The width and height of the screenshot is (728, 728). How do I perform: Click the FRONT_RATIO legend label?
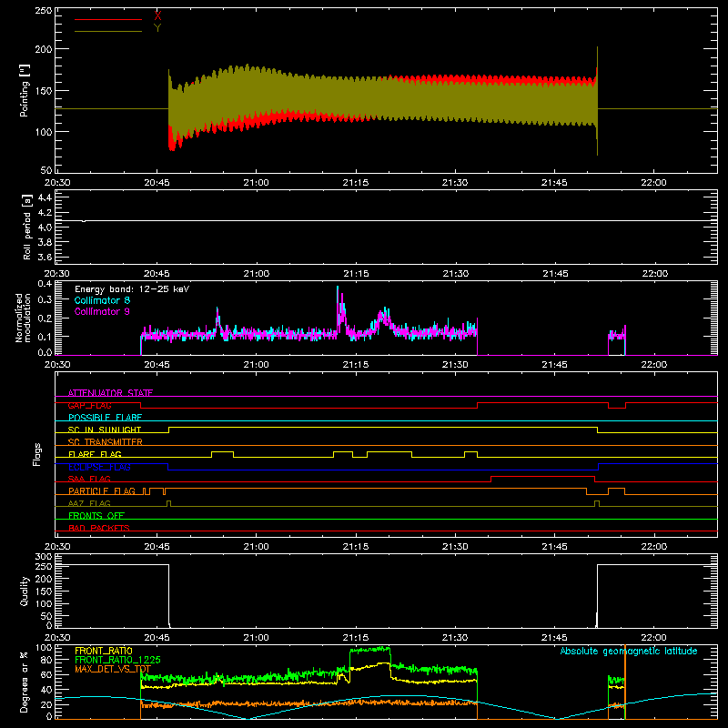[x=104, y=651]
